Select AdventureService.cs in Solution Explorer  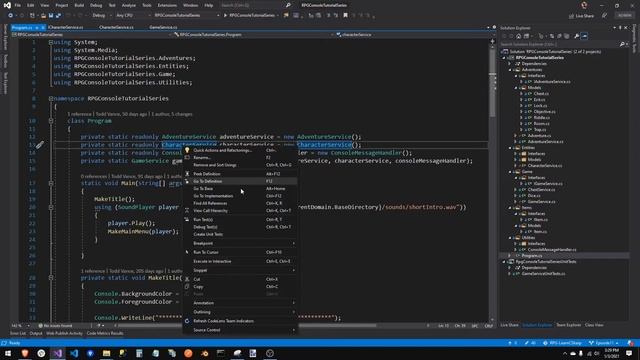(x=545, y=142)
